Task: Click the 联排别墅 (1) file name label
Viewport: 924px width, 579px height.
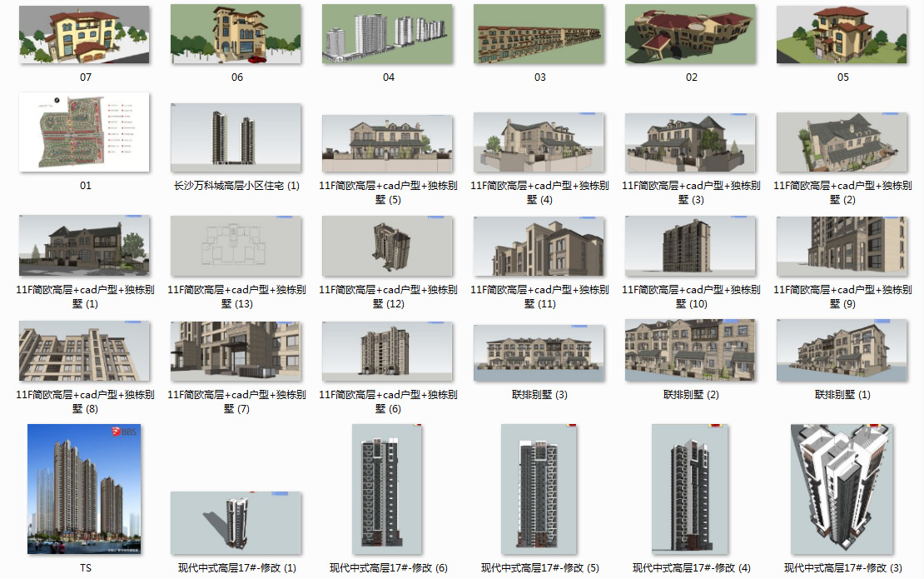Action: point(842,395)
